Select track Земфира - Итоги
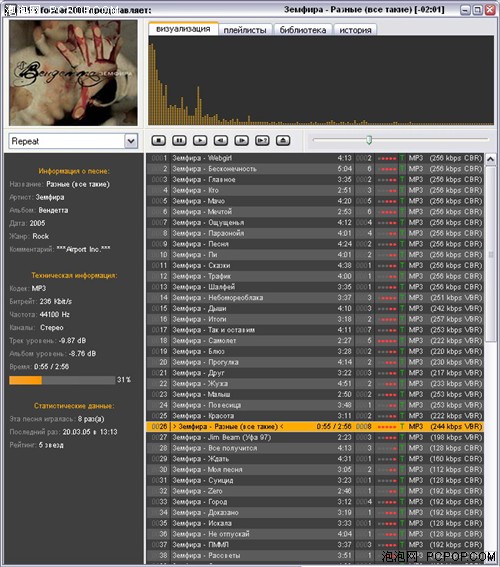 click(x=315, y=319)
